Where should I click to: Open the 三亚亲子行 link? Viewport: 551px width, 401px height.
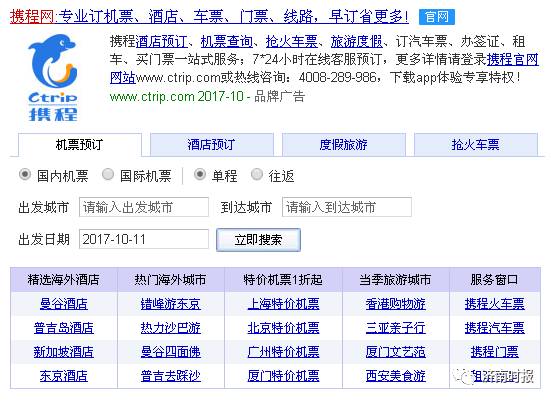pos(396,328)
